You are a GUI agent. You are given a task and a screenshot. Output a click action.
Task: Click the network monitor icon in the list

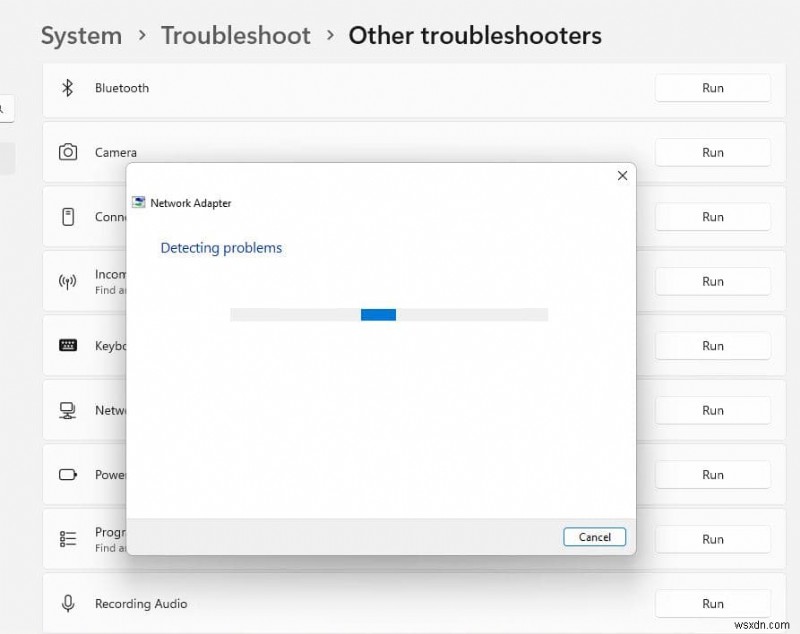68,410
